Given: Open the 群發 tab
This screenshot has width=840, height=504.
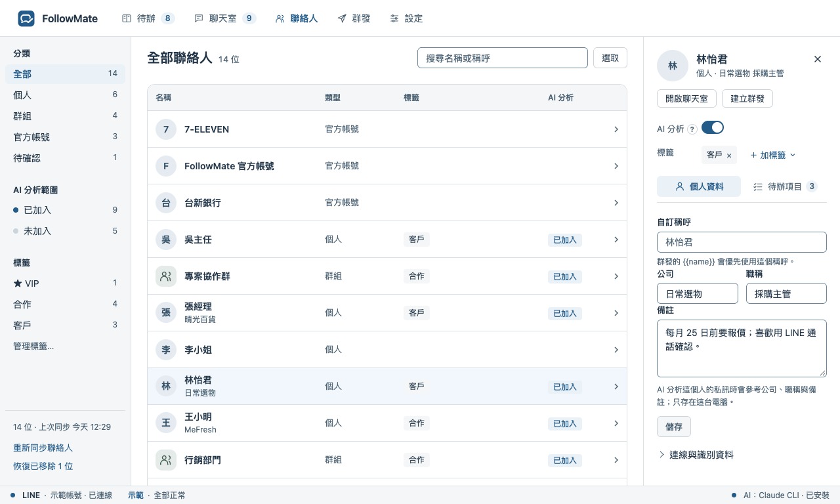Looking at the screenshot, I should [x=354, y=18].
